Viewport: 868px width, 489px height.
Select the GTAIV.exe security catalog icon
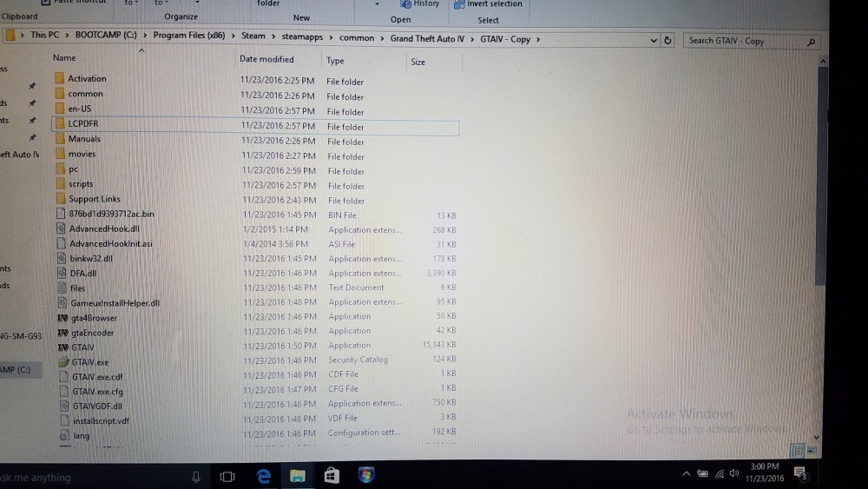[63, 362]
